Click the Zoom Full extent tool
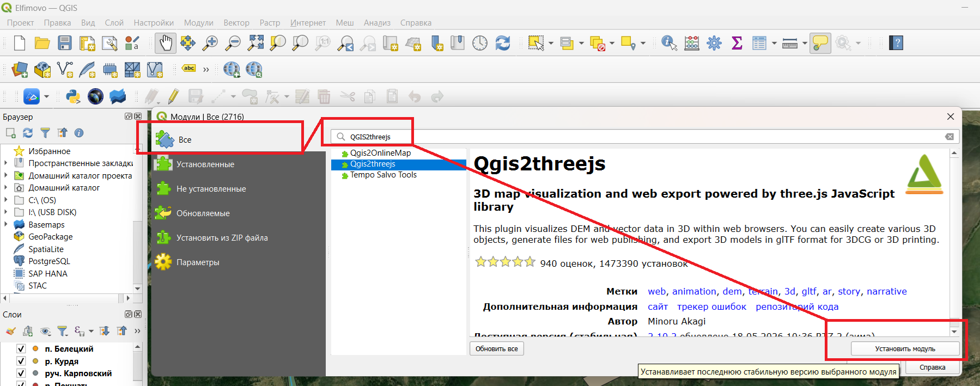The width and height of the screenshot is (980, 386). [x=255, y=43]
